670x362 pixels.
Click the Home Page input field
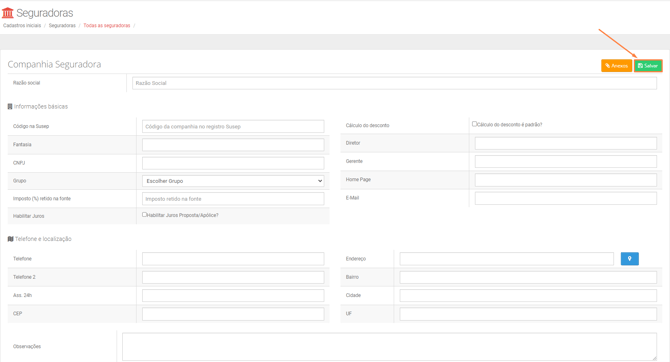tap(566, 180)
